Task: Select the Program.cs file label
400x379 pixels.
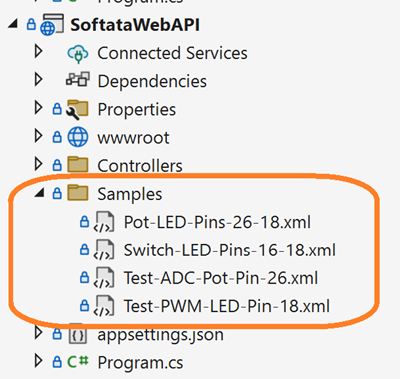Action: coord(140,363)
